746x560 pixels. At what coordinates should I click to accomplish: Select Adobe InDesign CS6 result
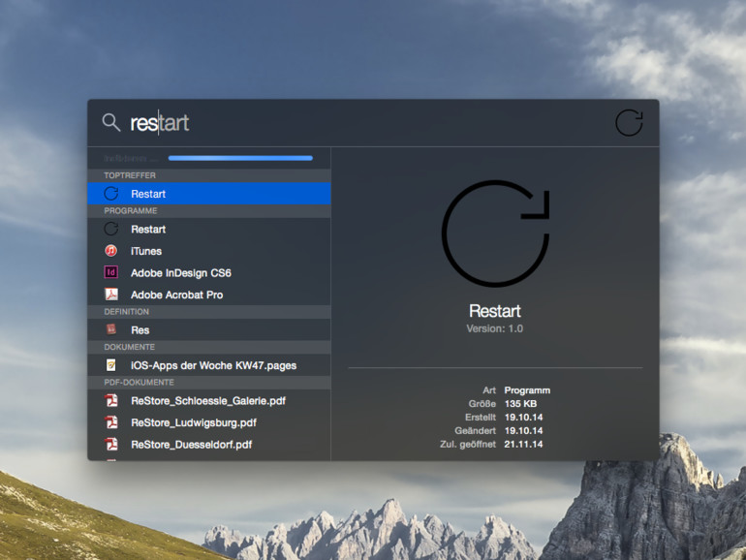(x=209, y=272)
